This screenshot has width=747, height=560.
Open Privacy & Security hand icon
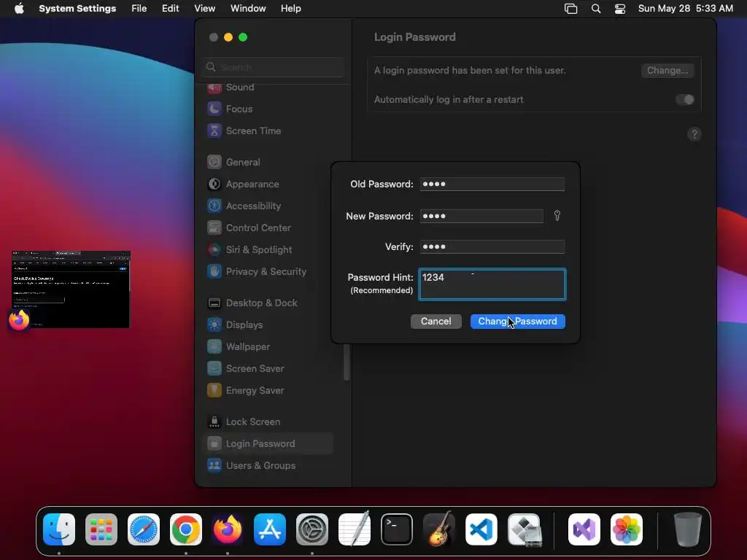[214, 271]
